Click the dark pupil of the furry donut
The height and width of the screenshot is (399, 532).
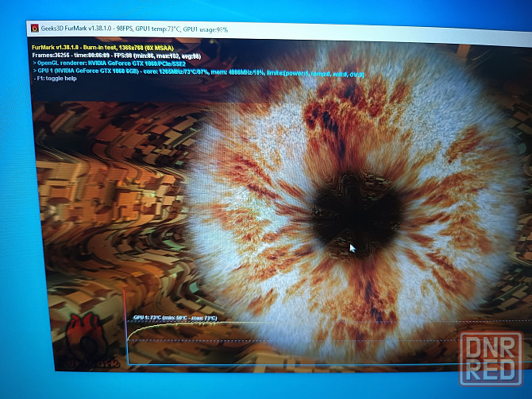[356, 215]
